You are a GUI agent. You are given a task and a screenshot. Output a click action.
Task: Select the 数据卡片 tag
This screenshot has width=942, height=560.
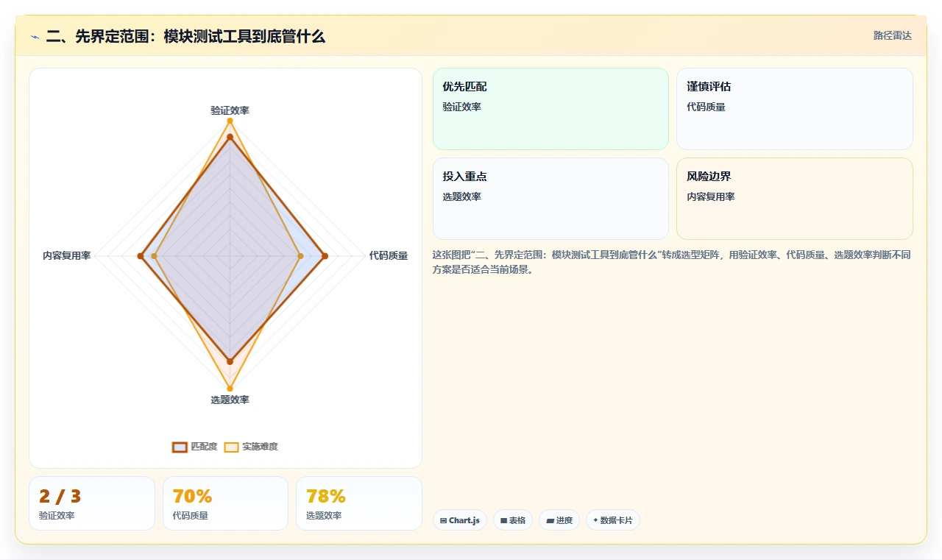613,520
